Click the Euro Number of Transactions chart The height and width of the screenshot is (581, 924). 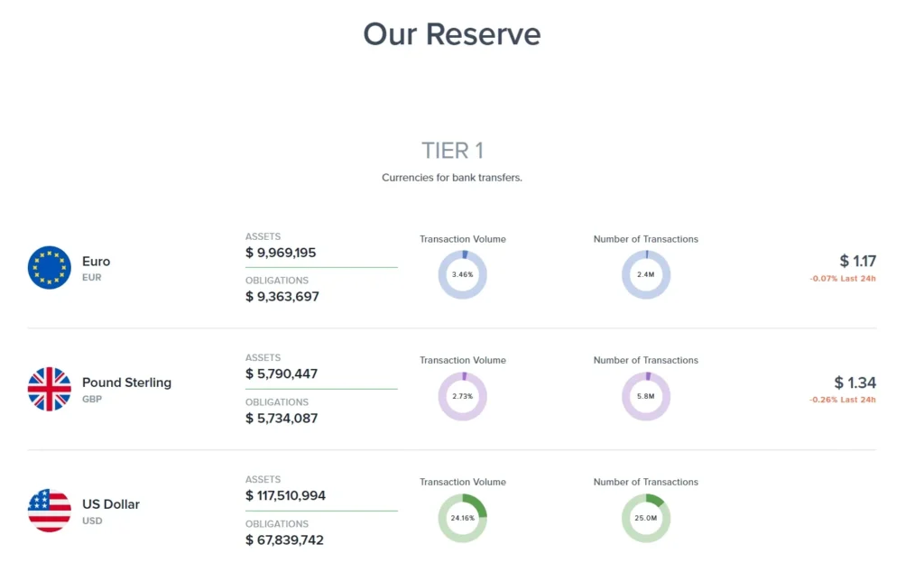[x=646, y=274]
